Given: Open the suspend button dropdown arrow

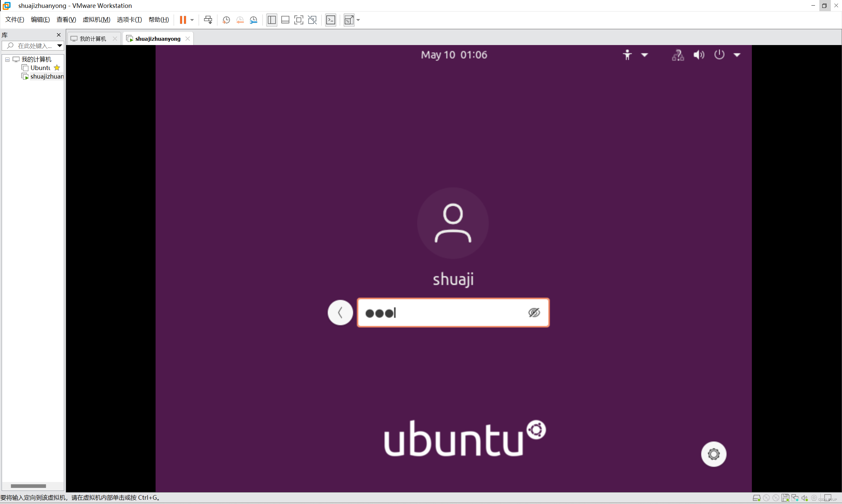Looking at the screenshot, I should 191,20.
